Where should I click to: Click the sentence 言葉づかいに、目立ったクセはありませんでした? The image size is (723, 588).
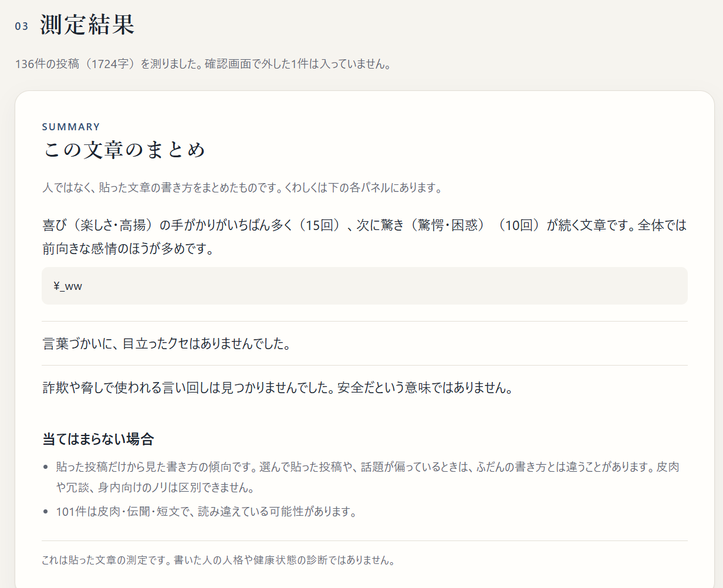167,344
